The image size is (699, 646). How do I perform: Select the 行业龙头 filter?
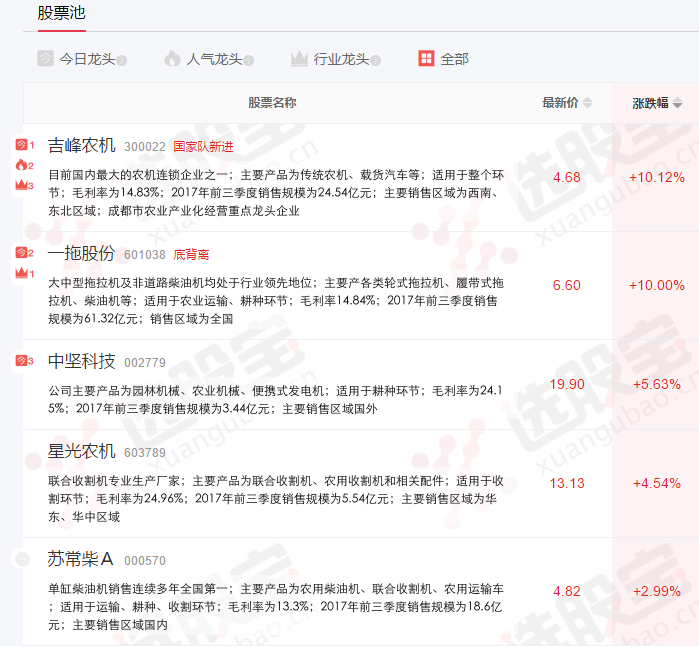tap(336, 59)
